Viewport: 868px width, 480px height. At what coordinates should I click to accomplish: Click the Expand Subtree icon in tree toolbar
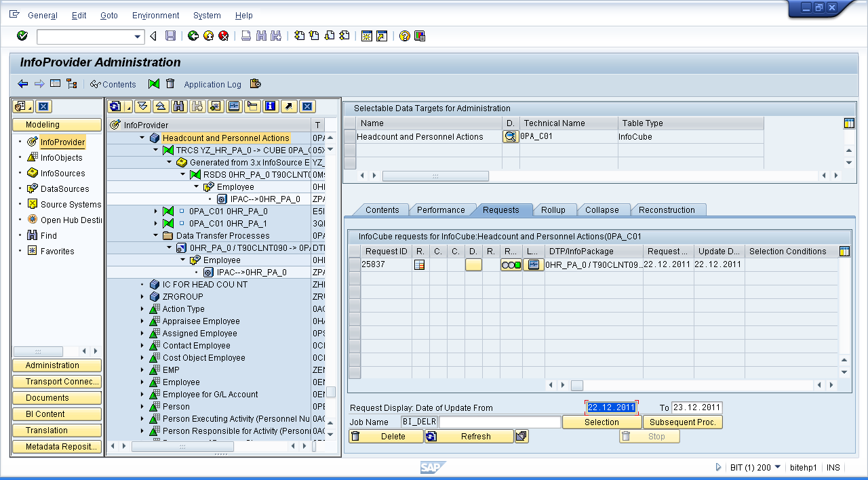142,106
